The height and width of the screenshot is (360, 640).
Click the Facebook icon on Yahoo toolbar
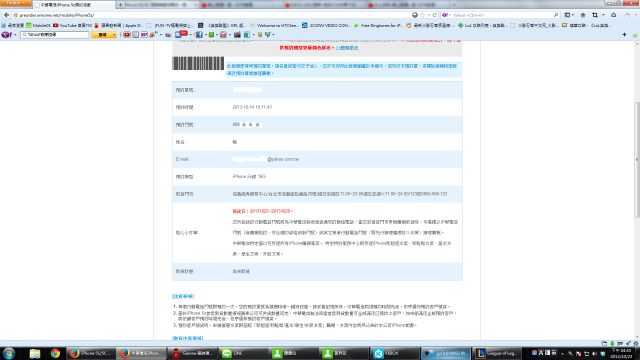pos(199,35)
